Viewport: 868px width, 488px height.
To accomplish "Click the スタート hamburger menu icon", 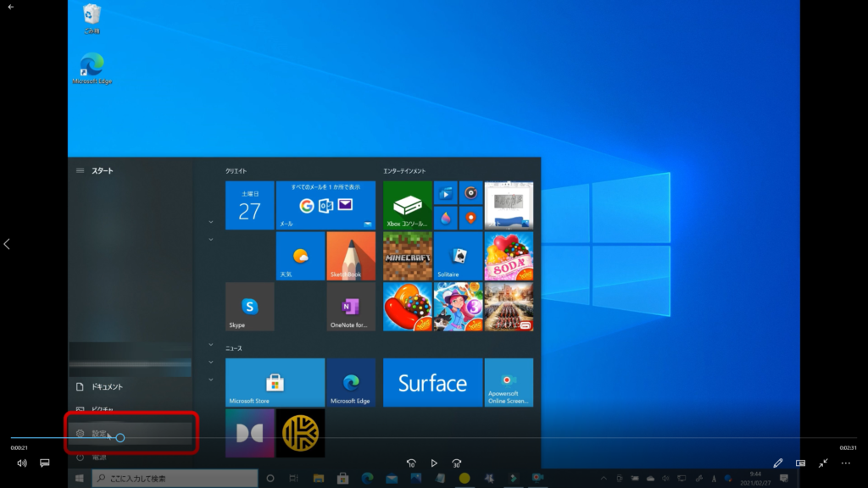I will pos(81,170).
